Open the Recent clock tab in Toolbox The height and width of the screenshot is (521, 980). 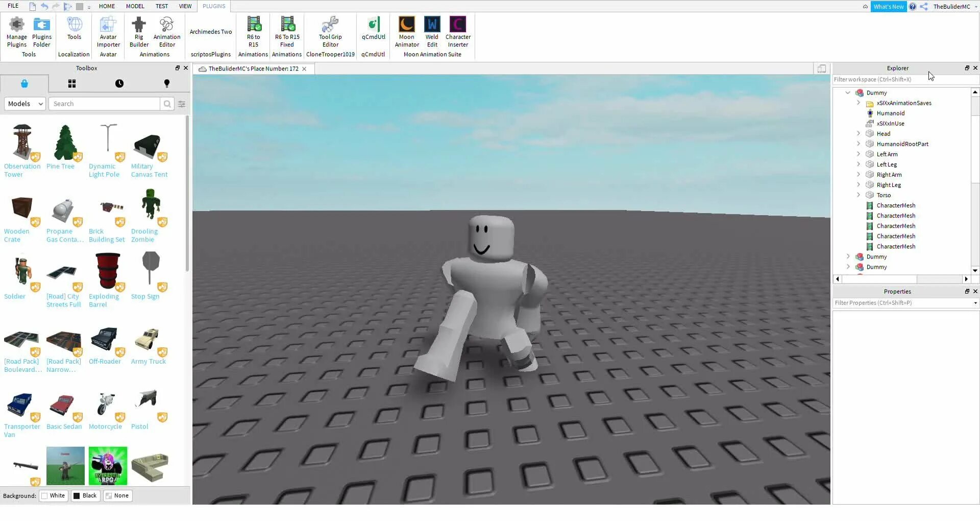[119, 84]
